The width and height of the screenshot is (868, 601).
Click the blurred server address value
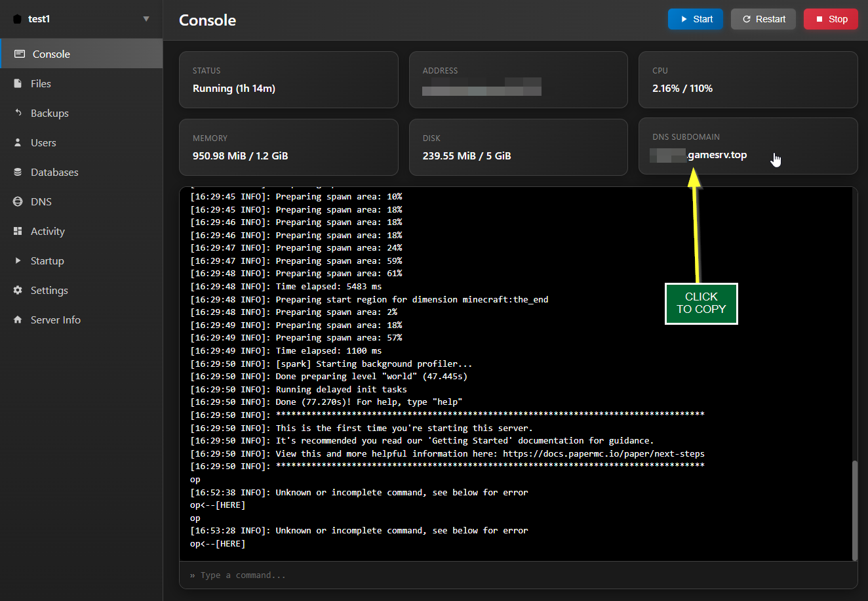click(x=482, y=87)
